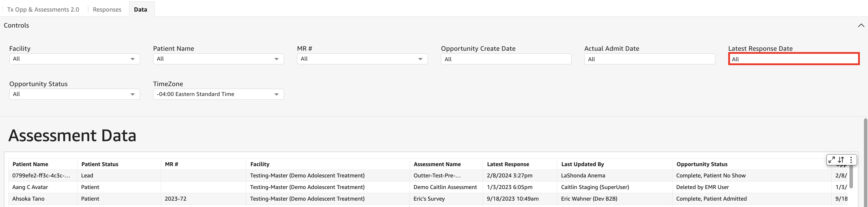
Task: Switch to the Responses tab
Action: 107,10
